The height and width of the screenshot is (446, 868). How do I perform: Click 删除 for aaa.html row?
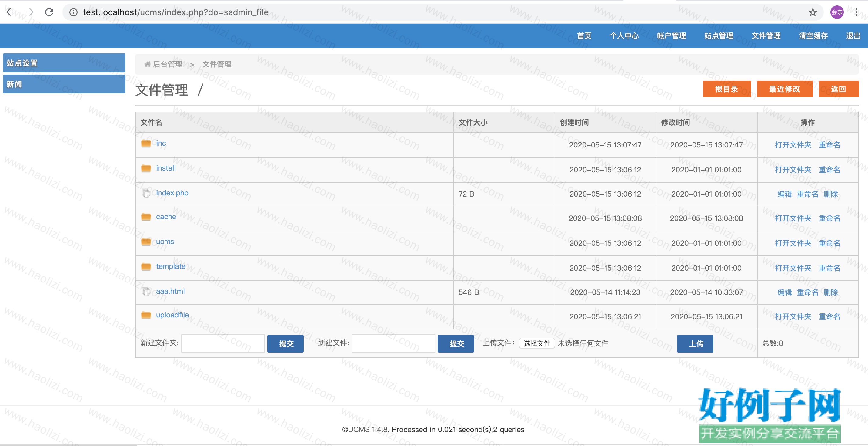pos(831,292)
